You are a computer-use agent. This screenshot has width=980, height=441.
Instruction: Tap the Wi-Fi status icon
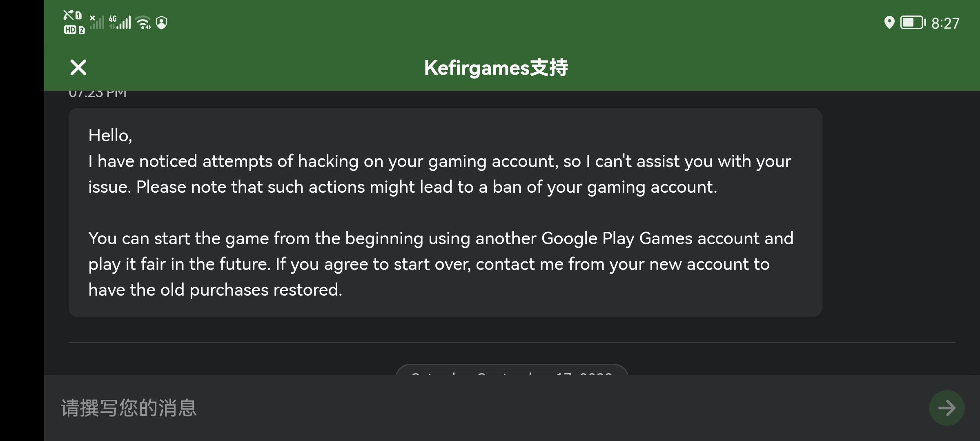click(143, 22)
